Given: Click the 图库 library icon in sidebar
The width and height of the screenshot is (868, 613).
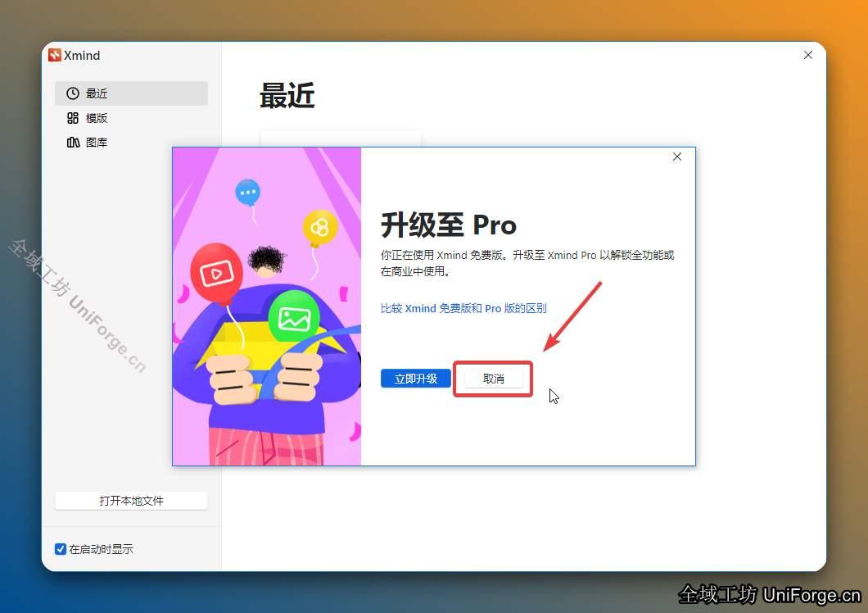Looking at the screenshot, I should pyautogui.click(x=73, y=143).
